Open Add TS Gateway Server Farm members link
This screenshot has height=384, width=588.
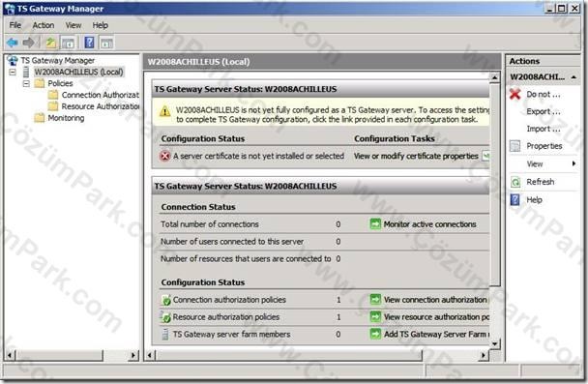pos(436,334)
